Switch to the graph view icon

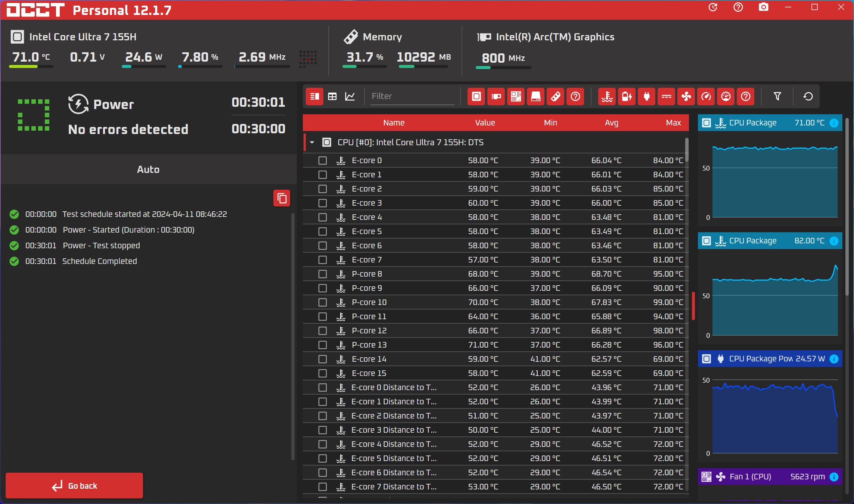(x=350, y=97)
